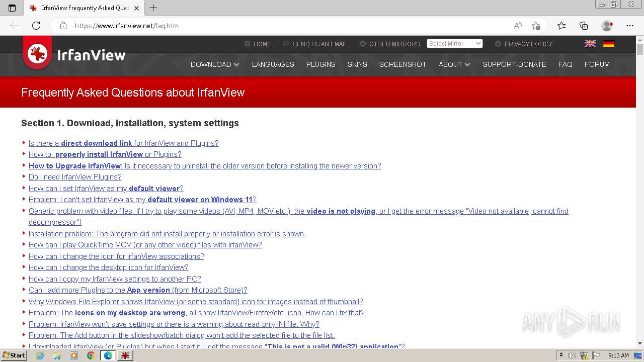Open the PLUGINS page
The height and width of the screenshot is (362, 644).
point(321,64)
